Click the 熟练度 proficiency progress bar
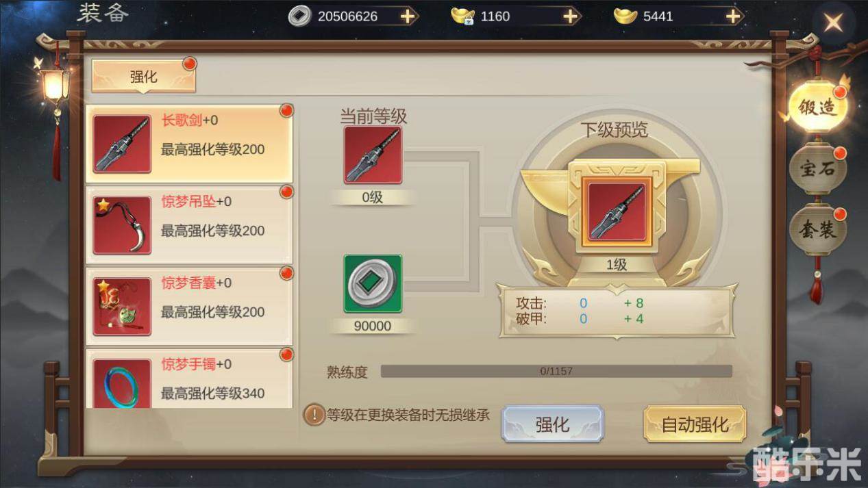The height and width of the screenshot is (488, 868). (556, 372)
